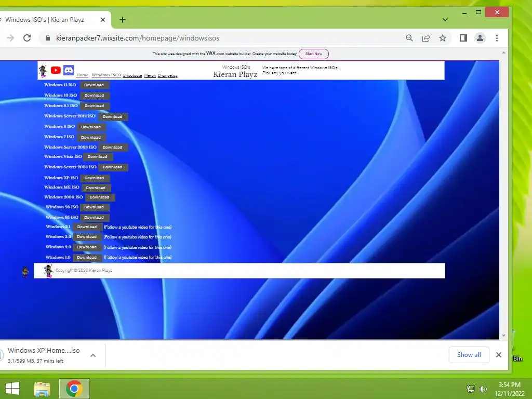The image size is (532, 399).
Task: Open the Shoutouts nav link
Action: [x=132, y=75]
